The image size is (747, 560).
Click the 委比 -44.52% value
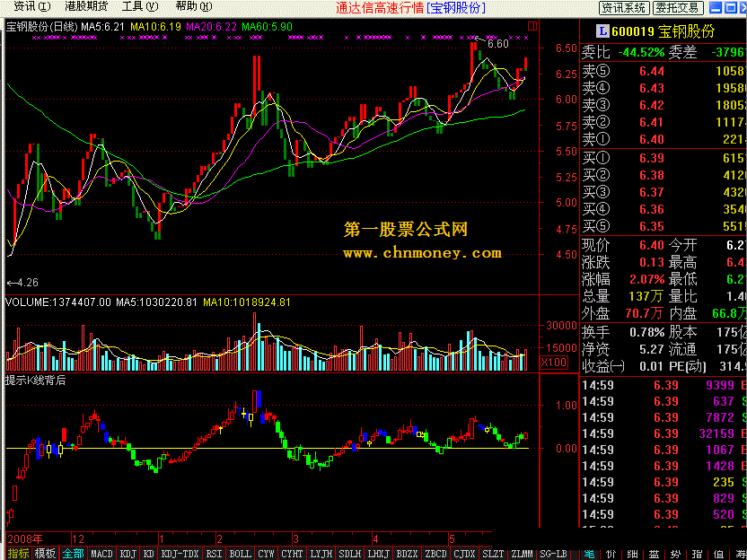point(641,52)
